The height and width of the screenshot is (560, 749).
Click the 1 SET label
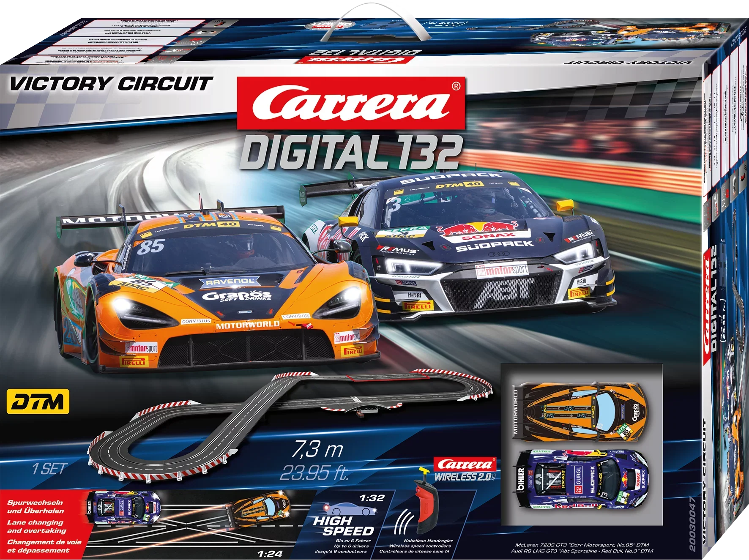49,469
